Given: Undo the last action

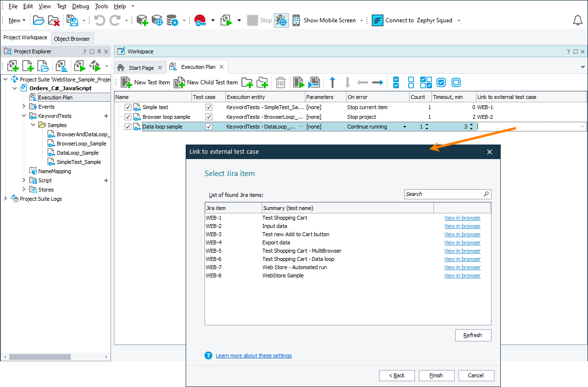Looking at the screenshot, I should (99, 20).
